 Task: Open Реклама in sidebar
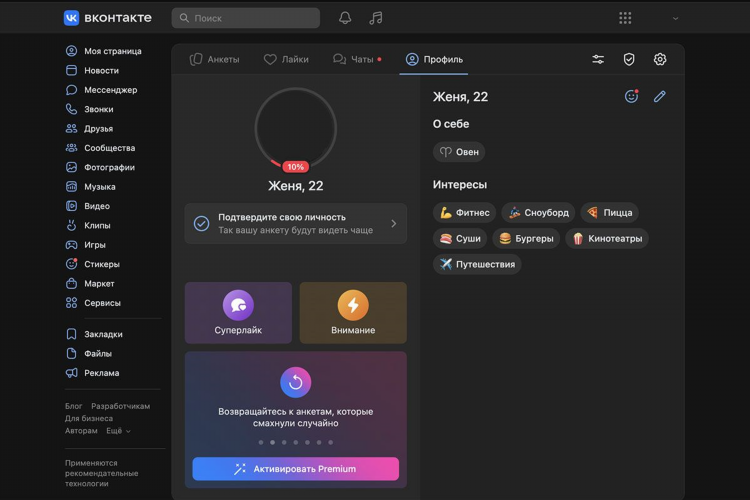pos(92,373)
